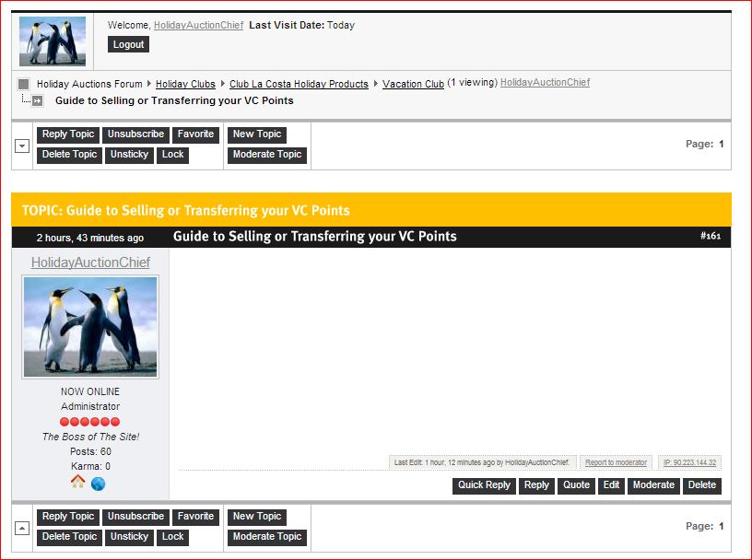This screenshot has width=752, height=560.
Task: Open the IP address link on the post
Action: coord(689,462)
